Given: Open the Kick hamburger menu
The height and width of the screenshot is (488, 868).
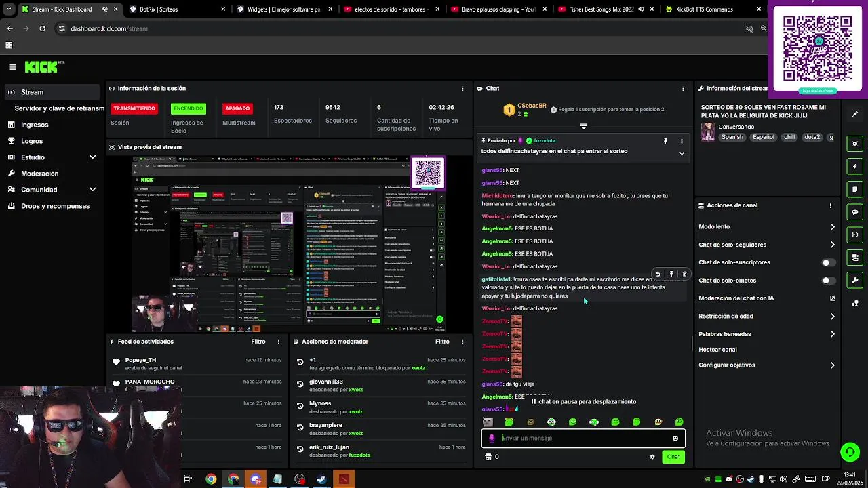Looking at the screenshot, I should pos(13,67).
